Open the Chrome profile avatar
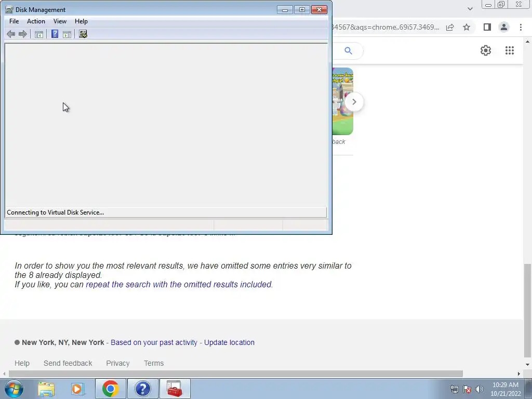The width and height of the screenshot is (532, 399). [x=504, y=27]
